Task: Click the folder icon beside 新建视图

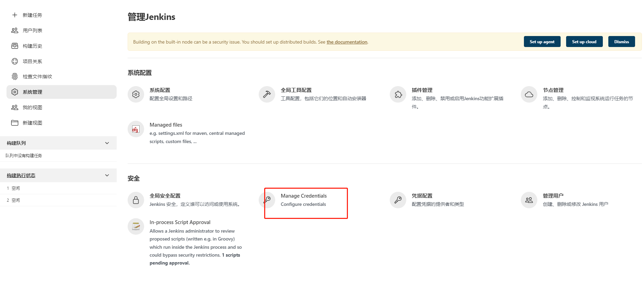Action: pyautogui.click(x=15, y=123)
